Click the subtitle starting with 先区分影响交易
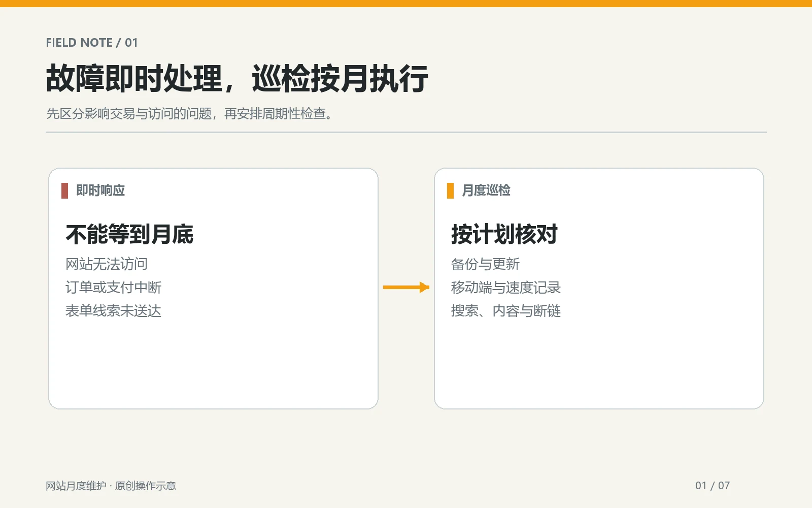The image size is (812, 508). point(190,114)
